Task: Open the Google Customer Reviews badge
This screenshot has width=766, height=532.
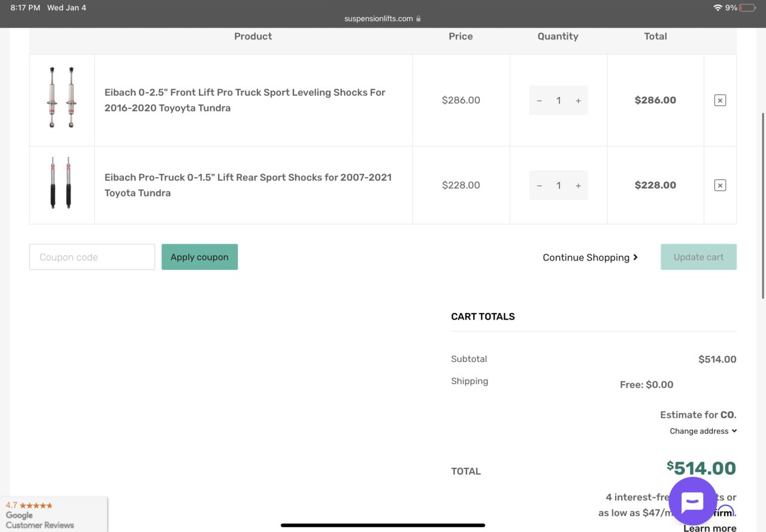Action: click(54, 515)
